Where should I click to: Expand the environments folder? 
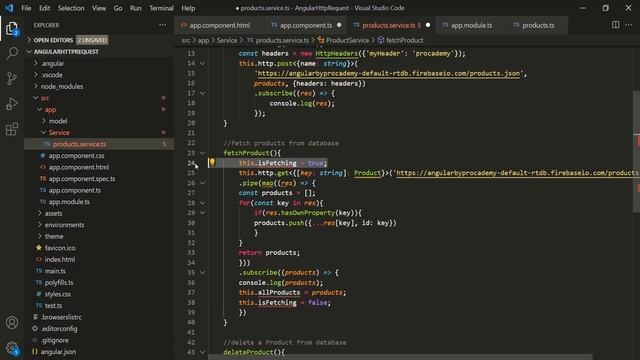(x=64, y=224)
